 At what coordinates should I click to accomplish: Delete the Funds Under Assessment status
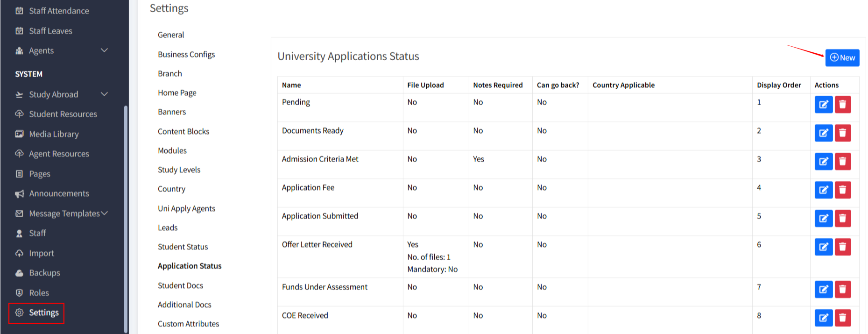tap(842, 290)
